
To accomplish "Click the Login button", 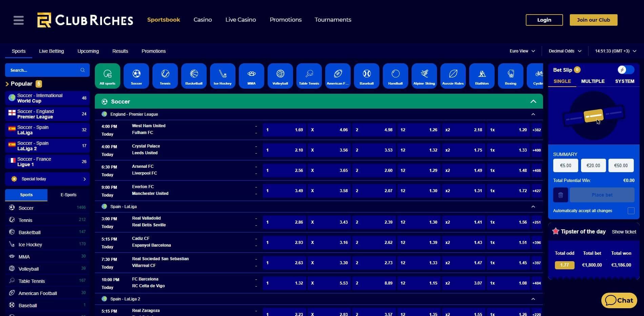I will click(x=544, y=20).
